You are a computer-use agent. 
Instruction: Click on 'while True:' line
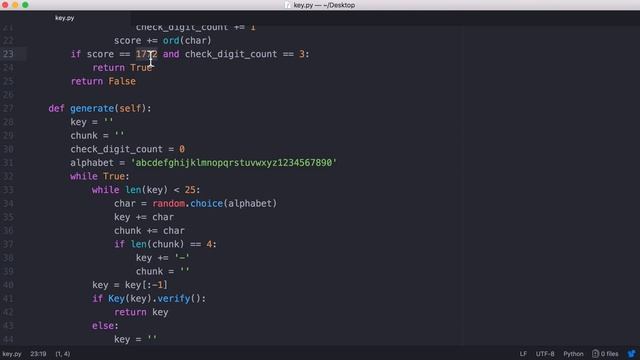tap(100, 176)
